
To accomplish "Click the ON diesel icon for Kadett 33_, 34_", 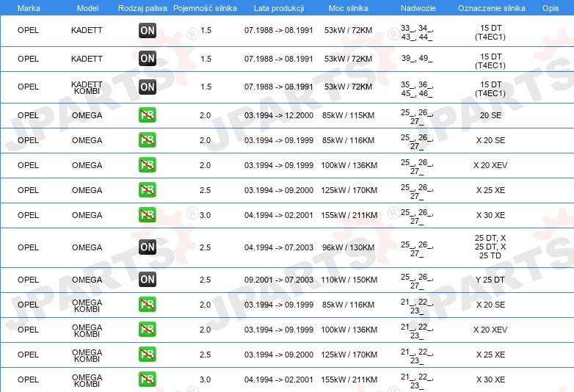I will (148, 30).
